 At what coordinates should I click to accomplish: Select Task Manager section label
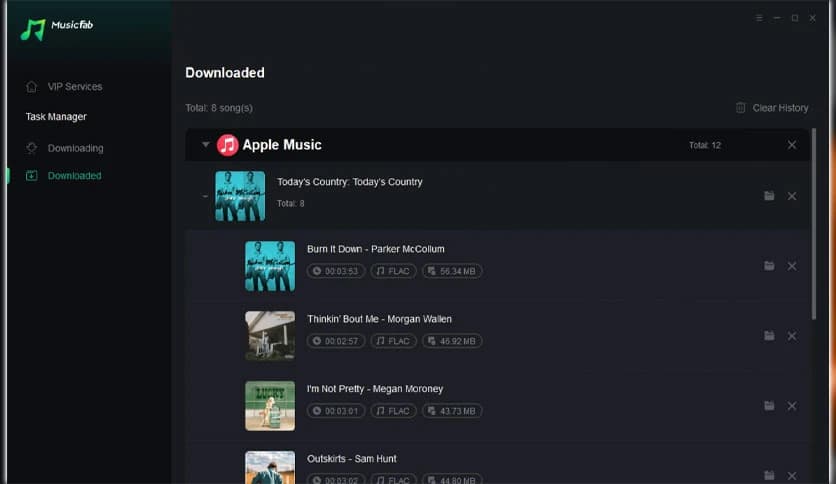(x=56, y=116)
